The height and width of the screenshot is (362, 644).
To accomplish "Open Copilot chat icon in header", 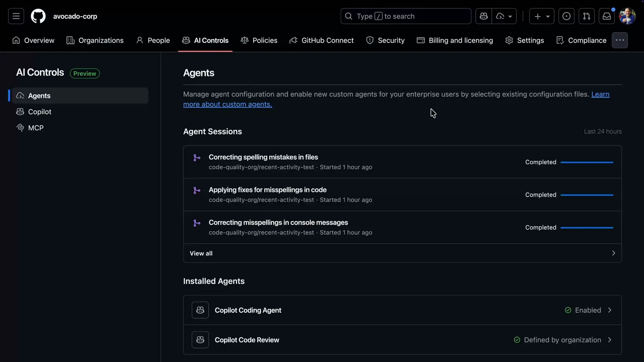I will 484,16.
